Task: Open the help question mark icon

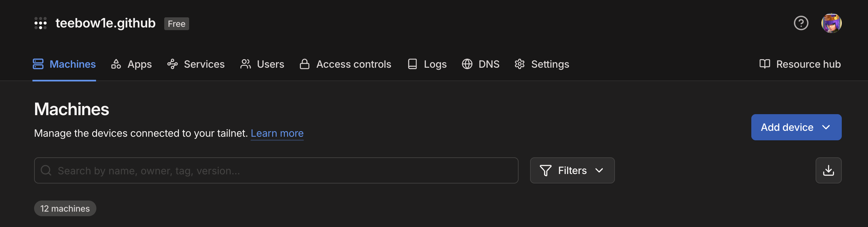Action: [800, 23]
